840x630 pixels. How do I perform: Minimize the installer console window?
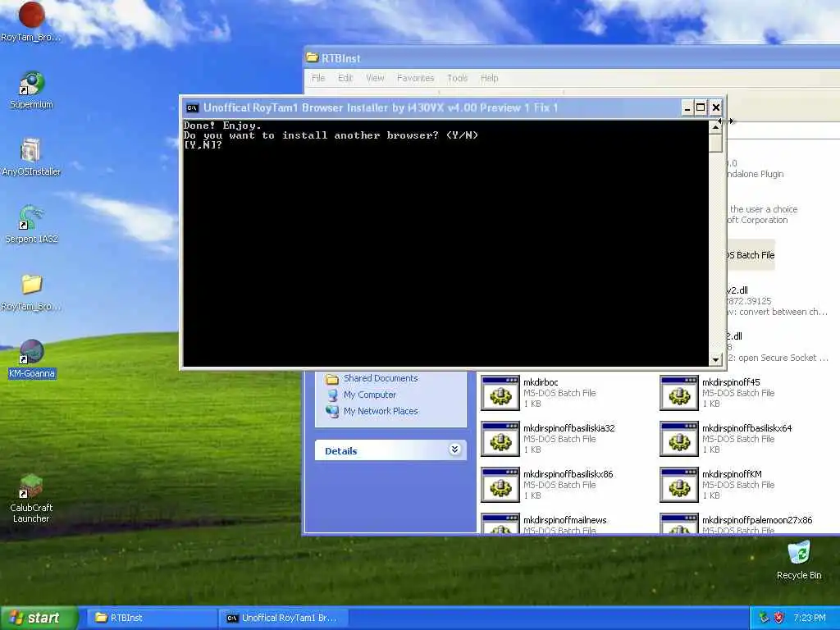[x=687, y=107]
